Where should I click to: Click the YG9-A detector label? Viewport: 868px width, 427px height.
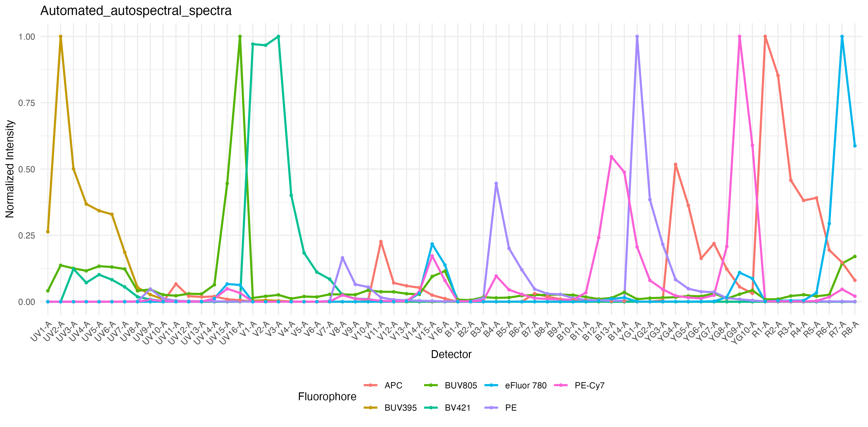[732, 331]
